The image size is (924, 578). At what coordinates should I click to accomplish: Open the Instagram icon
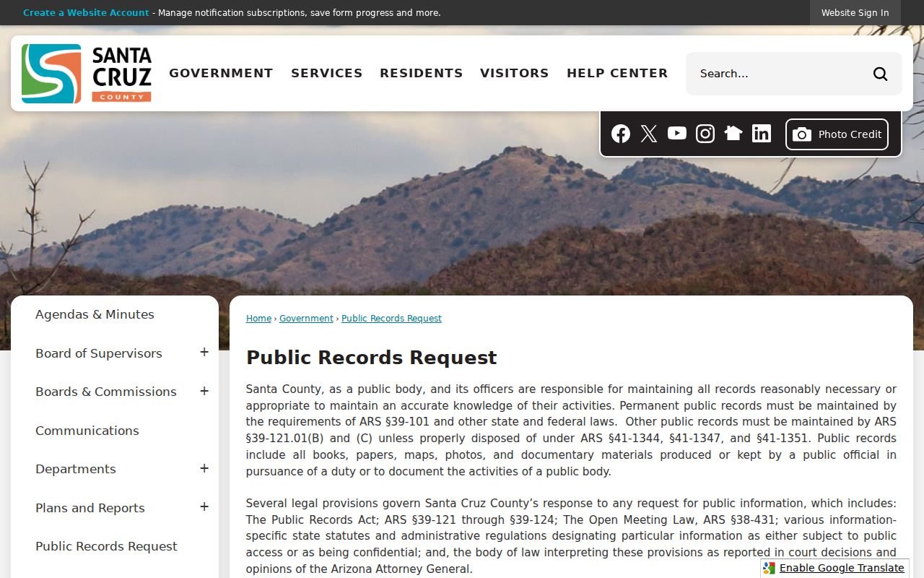coord(705,134)
